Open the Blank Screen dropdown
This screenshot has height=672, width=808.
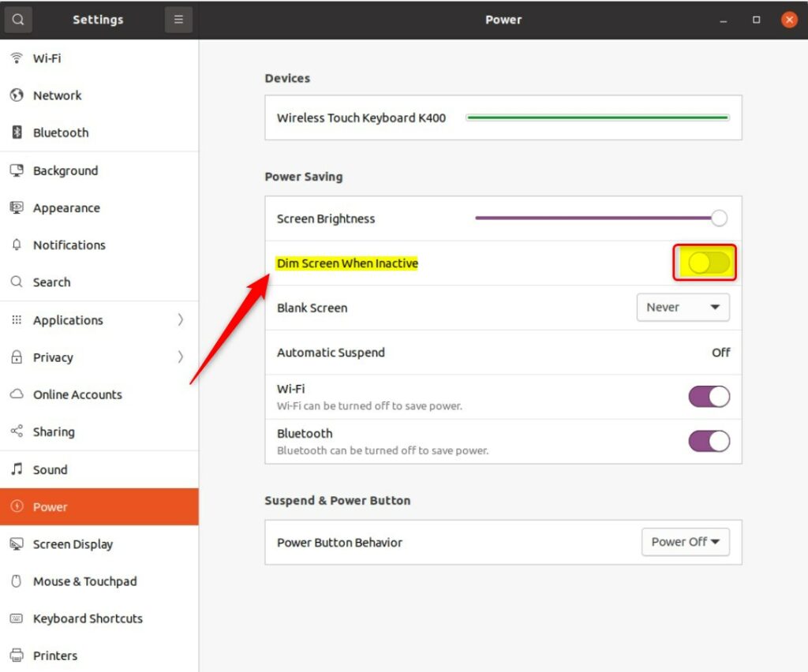pos(683,308)
